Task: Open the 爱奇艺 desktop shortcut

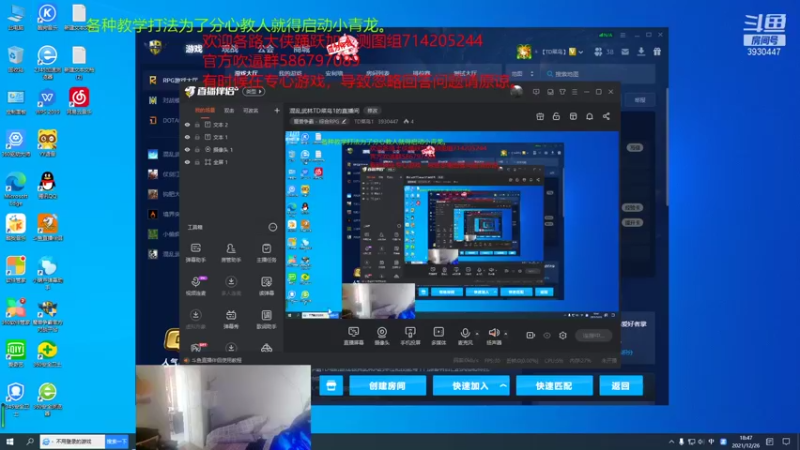Action: [16, 353]
